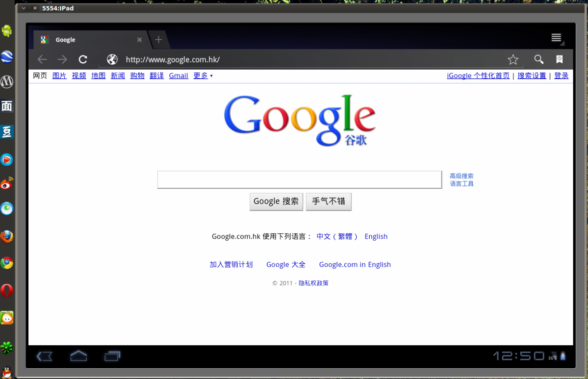Open the Gmail link

pos(179,76)
